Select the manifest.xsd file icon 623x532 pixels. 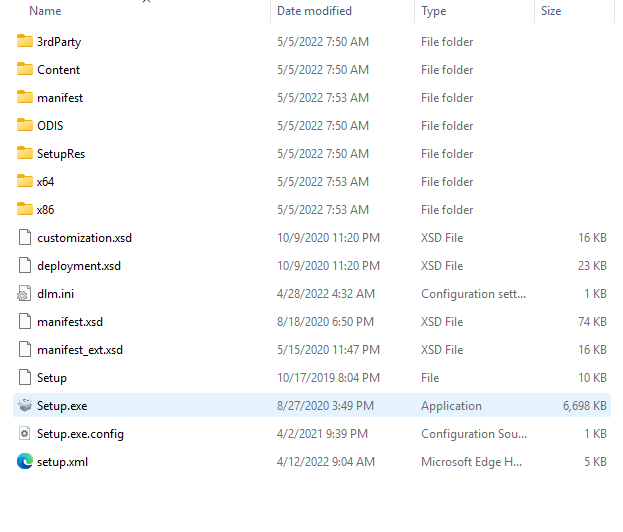[25, 321]
